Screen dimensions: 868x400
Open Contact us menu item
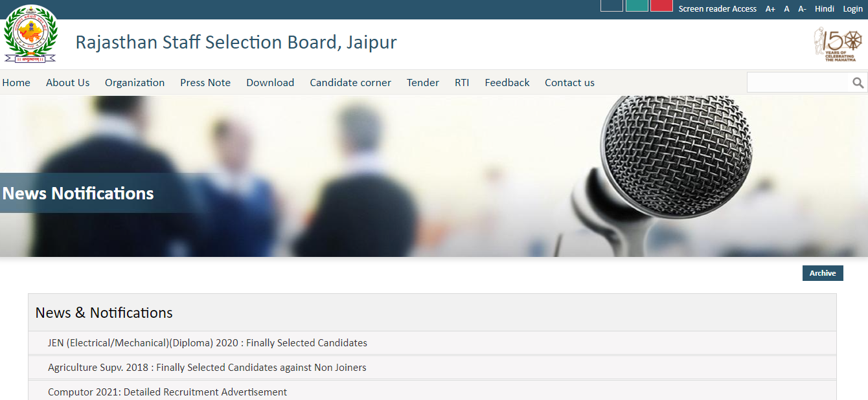569,82
